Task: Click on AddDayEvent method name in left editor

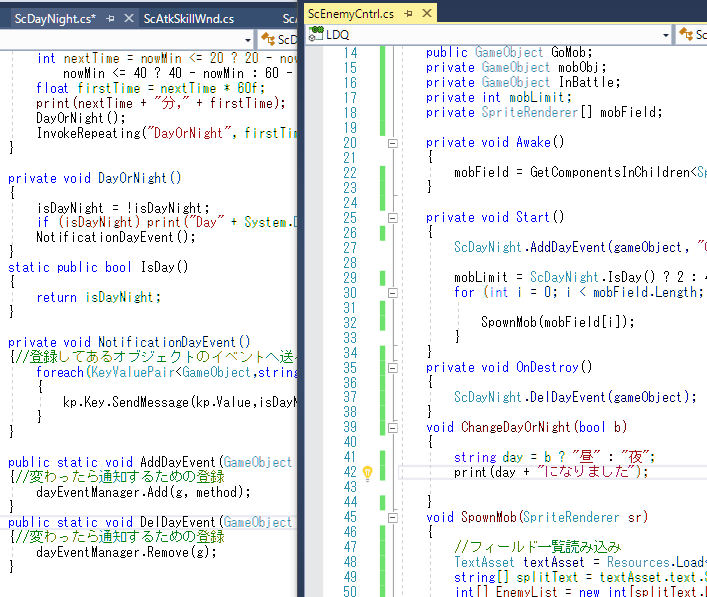Action: point(178,462)
